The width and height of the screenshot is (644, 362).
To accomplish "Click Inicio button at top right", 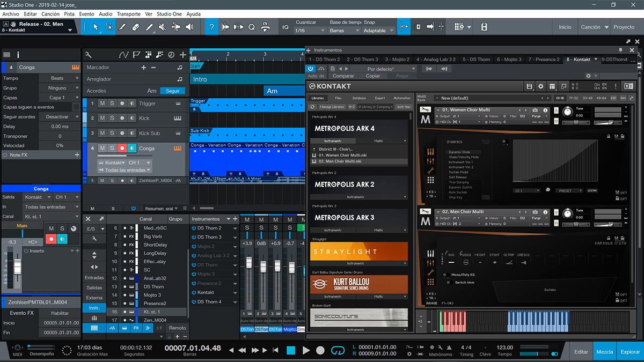I will click(x=565, y=27).
